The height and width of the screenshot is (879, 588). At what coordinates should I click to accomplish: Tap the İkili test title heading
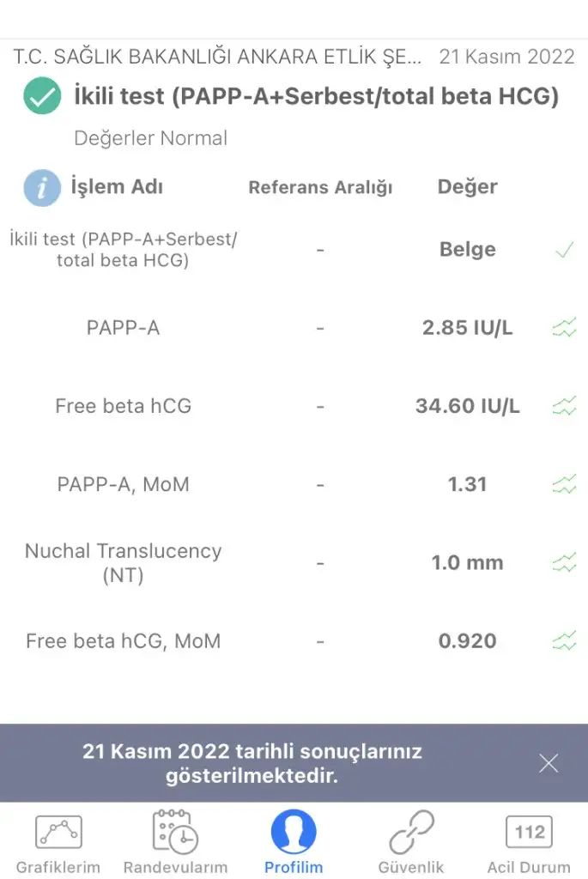(316, 96)
